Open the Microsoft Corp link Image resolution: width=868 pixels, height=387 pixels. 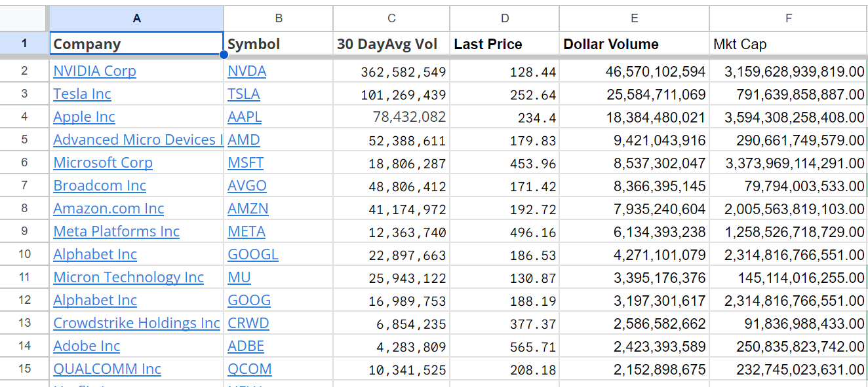103,163
